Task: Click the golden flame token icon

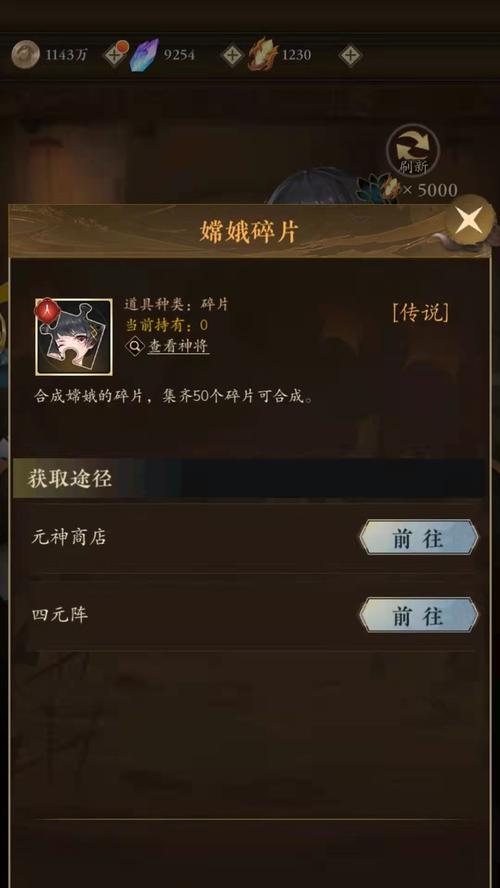Action: pos(263,55)
